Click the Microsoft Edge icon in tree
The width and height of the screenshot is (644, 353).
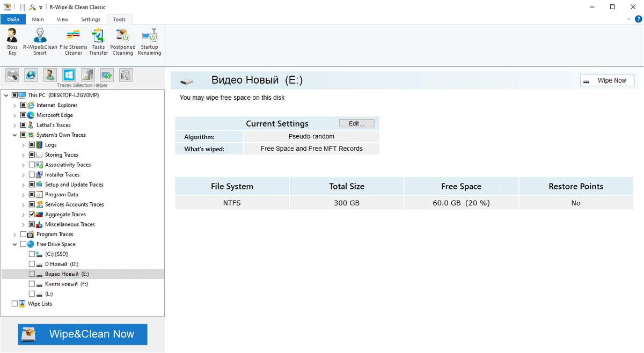tap(31, 115)
